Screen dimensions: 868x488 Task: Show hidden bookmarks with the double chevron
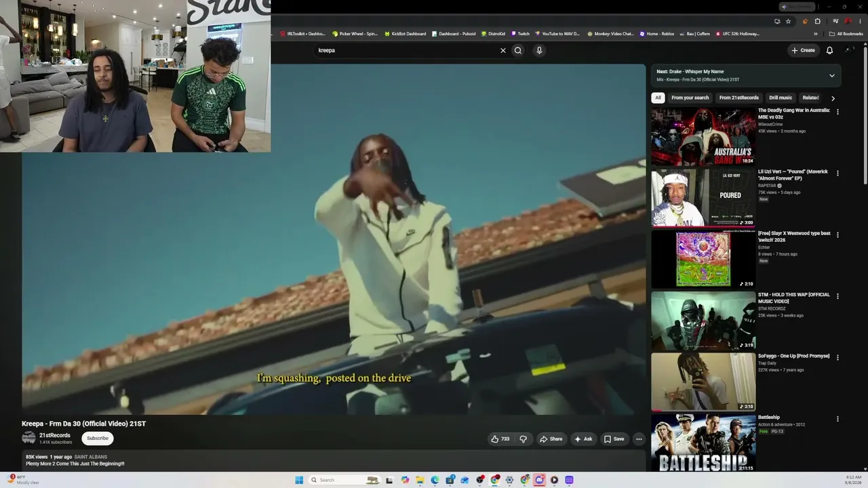point(816,34)
